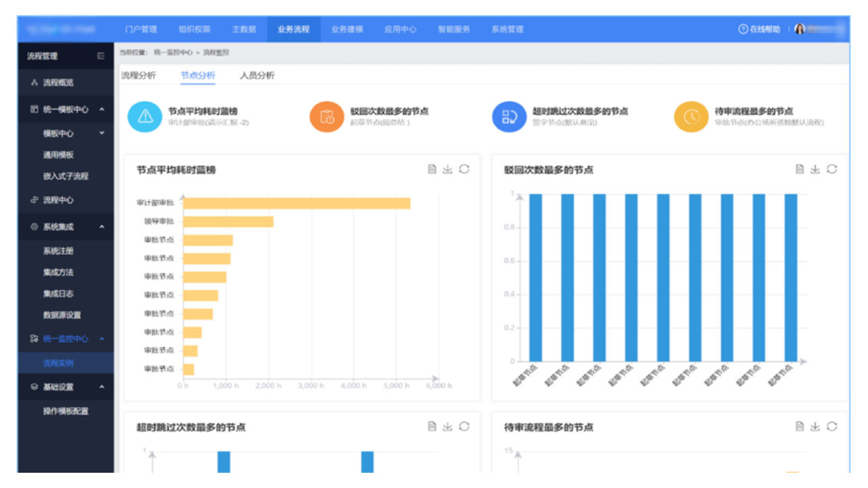Open document view of 待审流程最多的节点 chart
The width and height of the screenshot is (868, 488).
tap(799, 427)
